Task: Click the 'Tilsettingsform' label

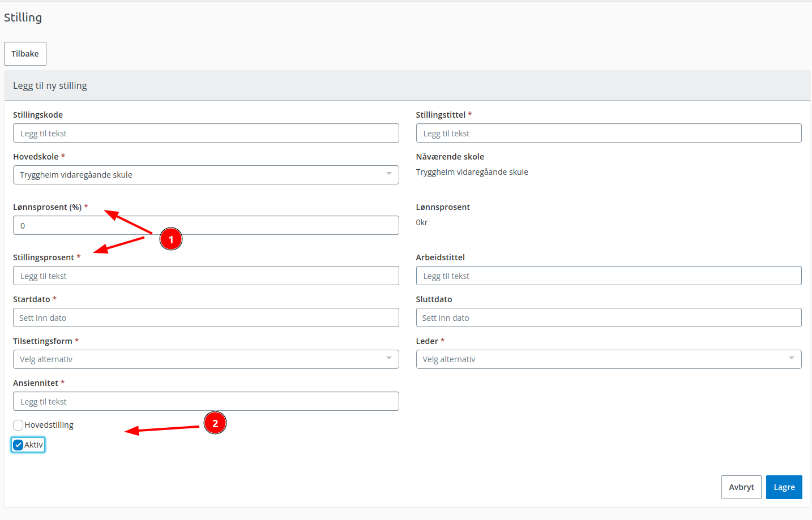Action: coord(43,341)
